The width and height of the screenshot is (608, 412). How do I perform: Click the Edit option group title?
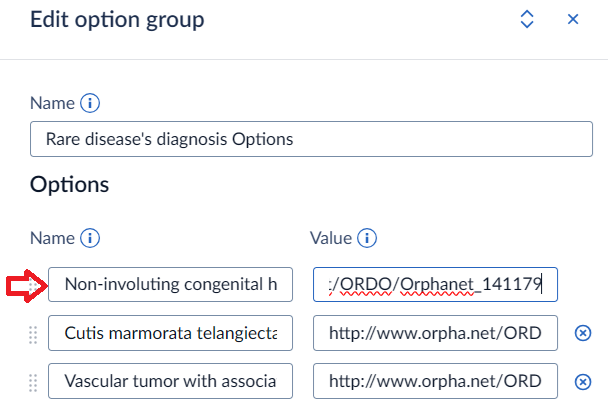118,19
